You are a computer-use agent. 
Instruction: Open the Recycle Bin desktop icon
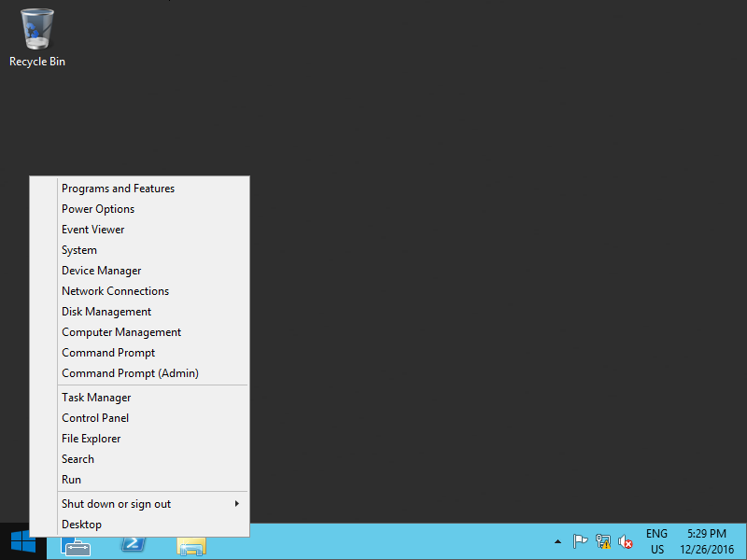tap(36, 37)
